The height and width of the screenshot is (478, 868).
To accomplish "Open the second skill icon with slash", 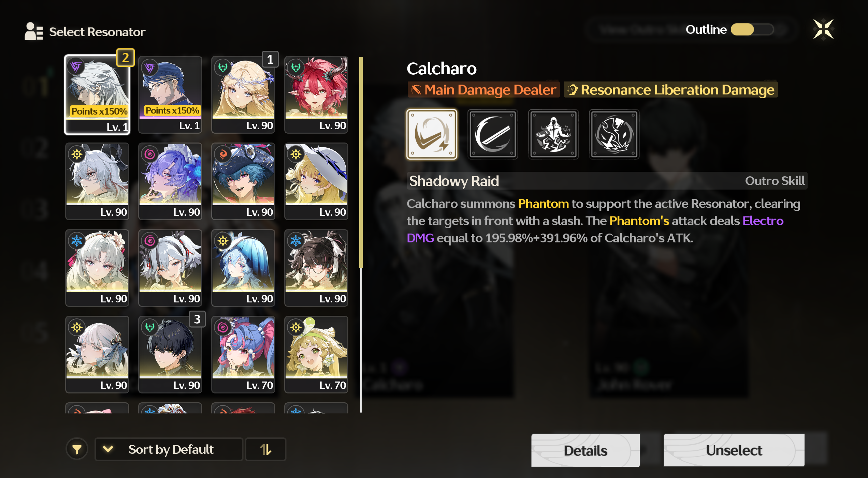I will pos(492,134).
